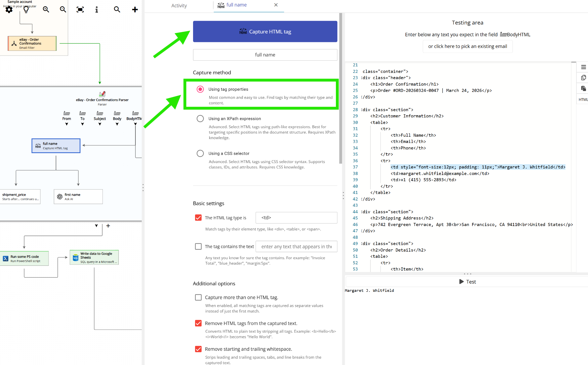The image size is (588, 365).
Task: Paste content into the testing area
Action: pyautogui.click(x=583, y=88)
